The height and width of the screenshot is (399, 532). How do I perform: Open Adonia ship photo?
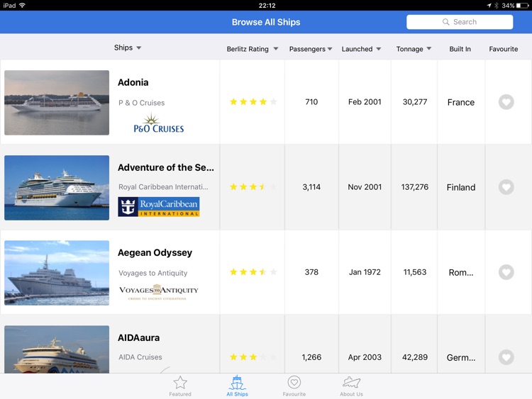[57, 103]
